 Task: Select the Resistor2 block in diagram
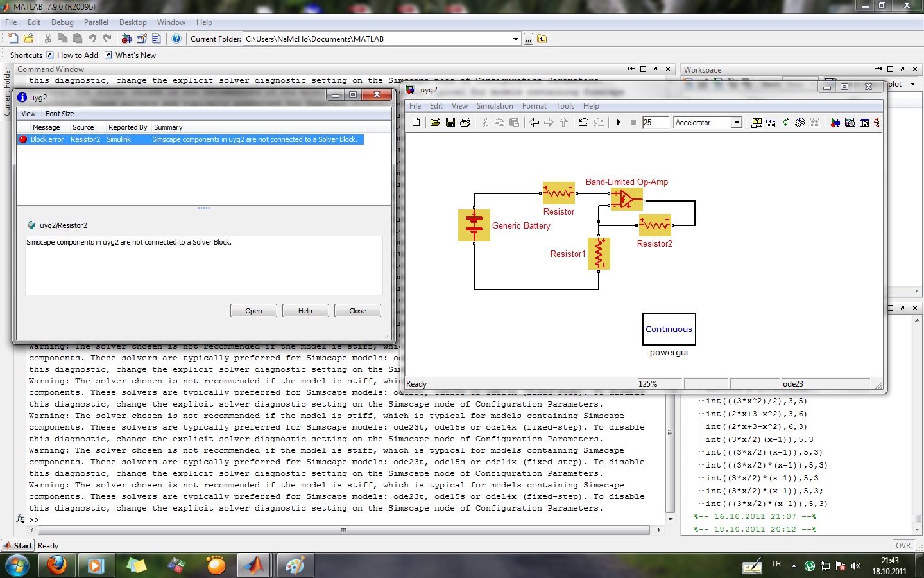[x=655, y=225]
